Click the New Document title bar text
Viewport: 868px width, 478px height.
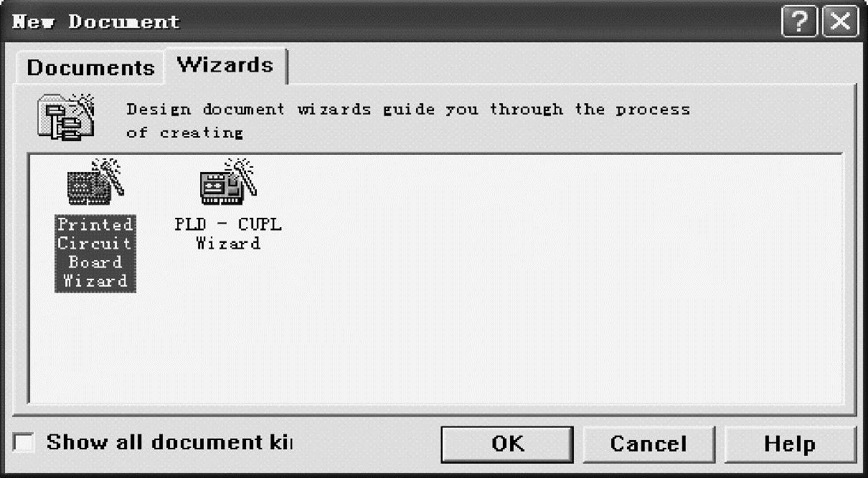(x=96, y=21)
